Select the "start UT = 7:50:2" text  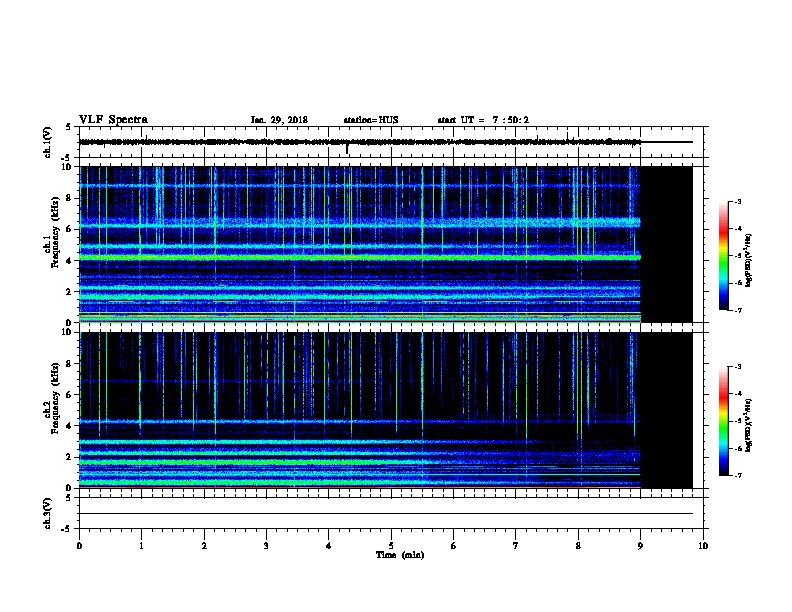click(483, 120)
